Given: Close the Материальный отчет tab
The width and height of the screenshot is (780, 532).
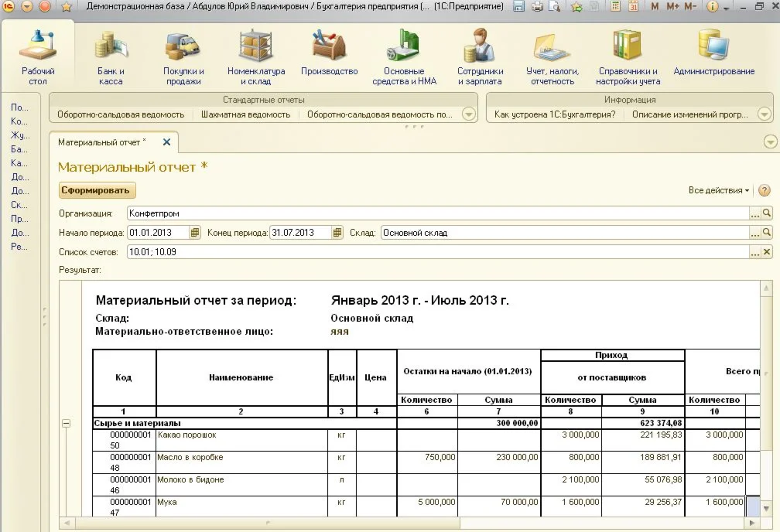Looking at the screenshot, I should 166,142.
